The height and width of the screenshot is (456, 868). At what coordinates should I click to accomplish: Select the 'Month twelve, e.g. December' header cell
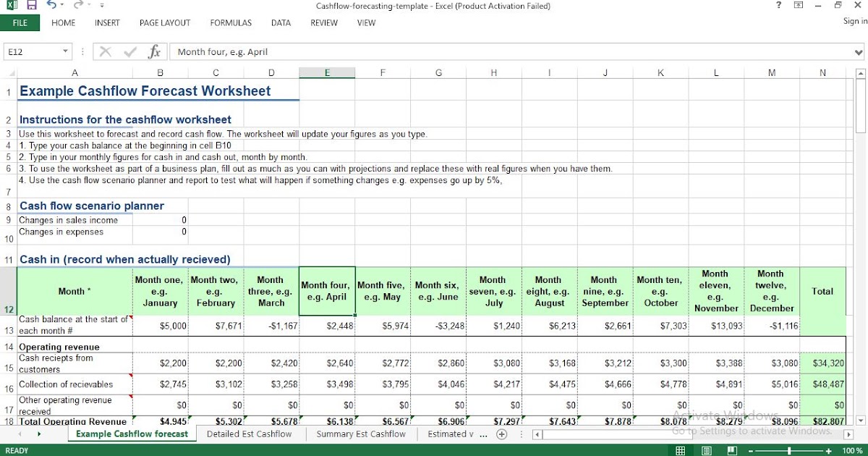[771, 291]
